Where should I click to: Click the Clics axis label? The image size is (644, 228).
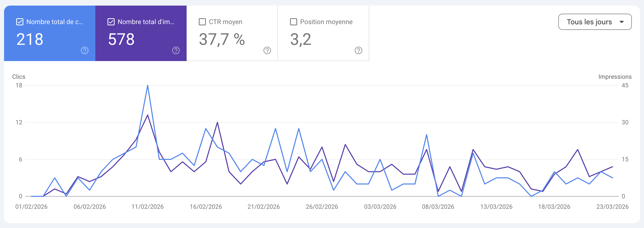pyautogui.click(x=19, y=77)
